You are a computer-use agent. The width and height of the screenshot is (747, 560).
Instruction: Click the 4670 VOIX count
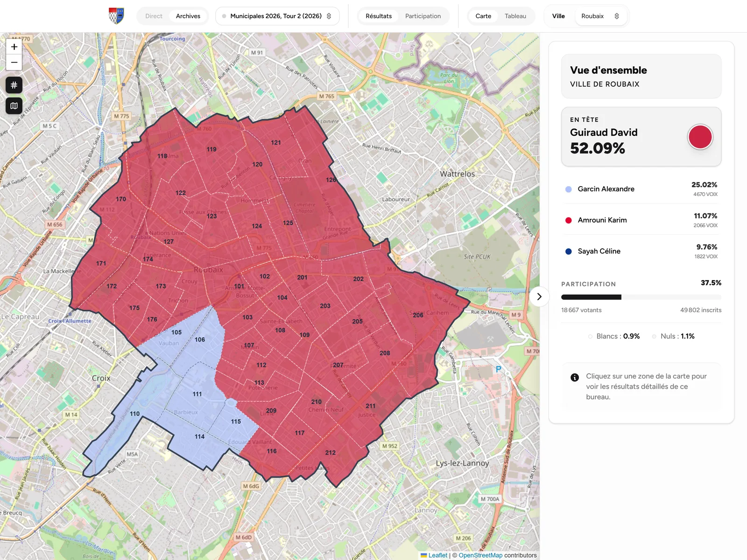tap(705, 194)
